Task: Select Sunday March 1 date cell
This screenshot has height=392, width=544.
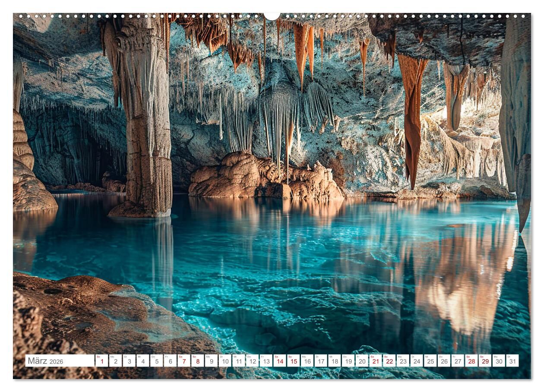Action: [101, 361]
